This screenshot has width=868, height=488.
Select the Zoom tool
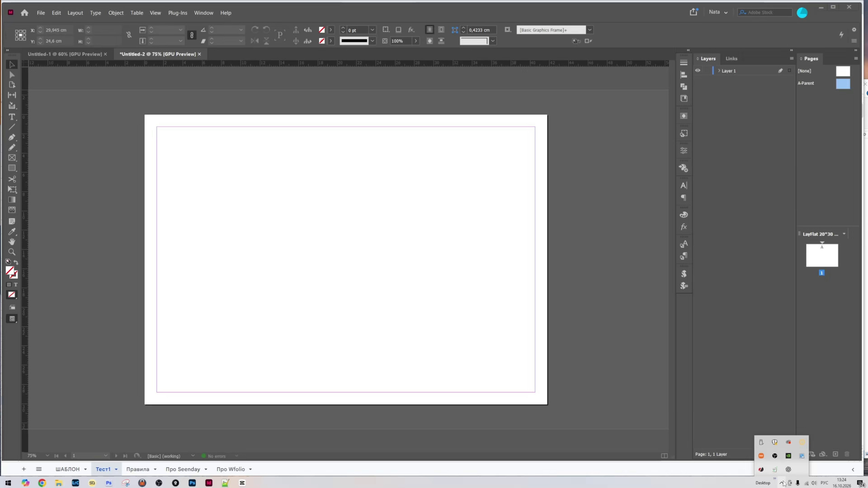tap(12, 252)
